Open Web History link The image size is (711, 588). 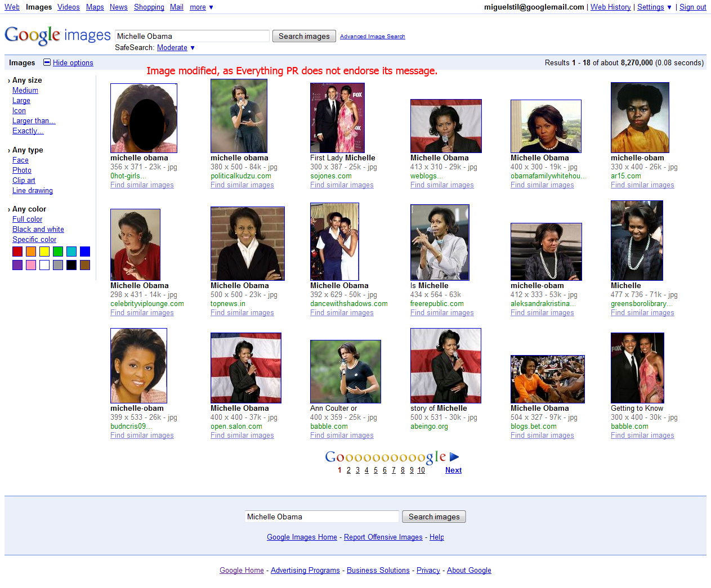click(611, 7)
